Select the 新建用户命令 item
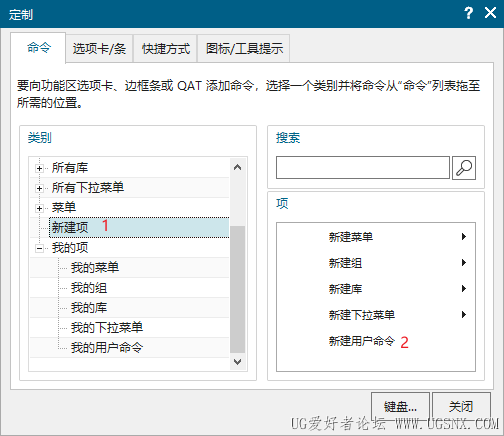 (x=362, y=341)
